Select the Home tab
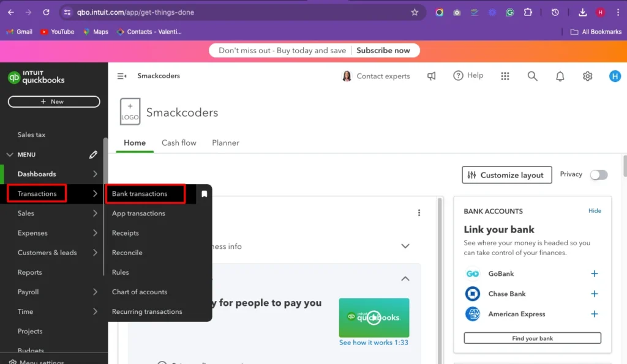The image size is (627, 364). click(x=135, y=143)
